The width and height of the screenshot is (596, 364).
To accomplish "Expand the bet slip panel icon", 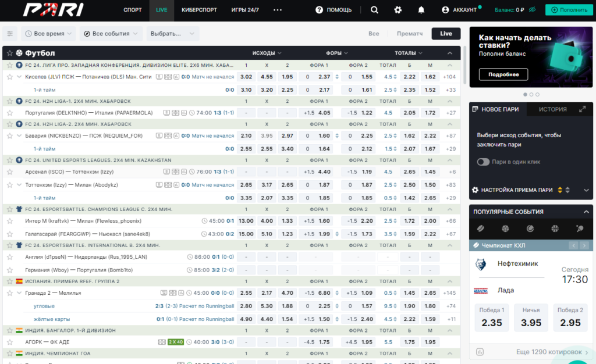I will pos(582,109).
